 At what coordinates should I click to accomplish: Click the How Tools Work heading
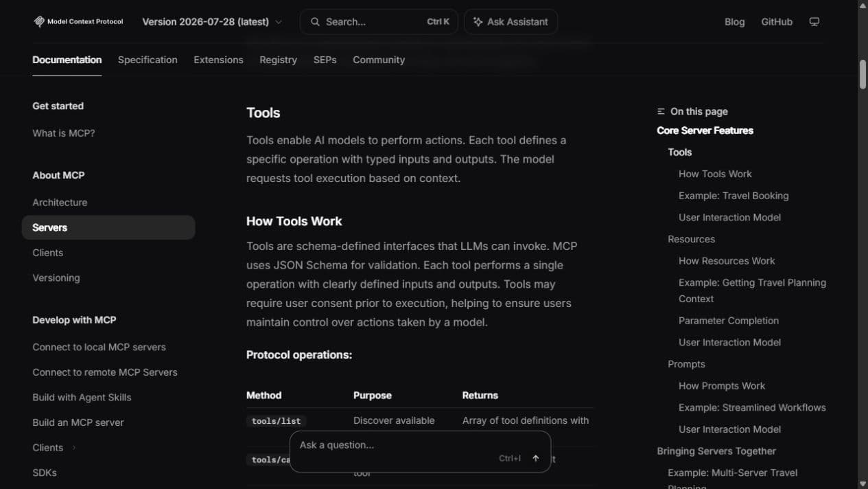(294, 221)
